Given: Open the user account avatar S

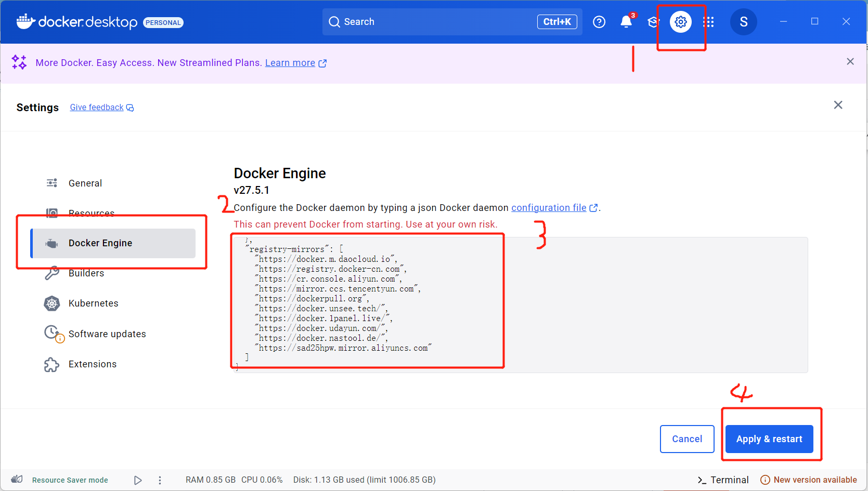Looking at the screenshot, I should pyautogui.click(x=744, y=22).
